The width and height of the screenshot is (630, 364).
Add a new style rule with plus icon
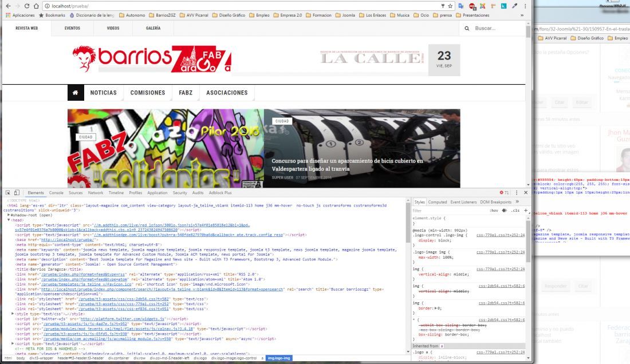pyautogui.click(x=526, y=210)
